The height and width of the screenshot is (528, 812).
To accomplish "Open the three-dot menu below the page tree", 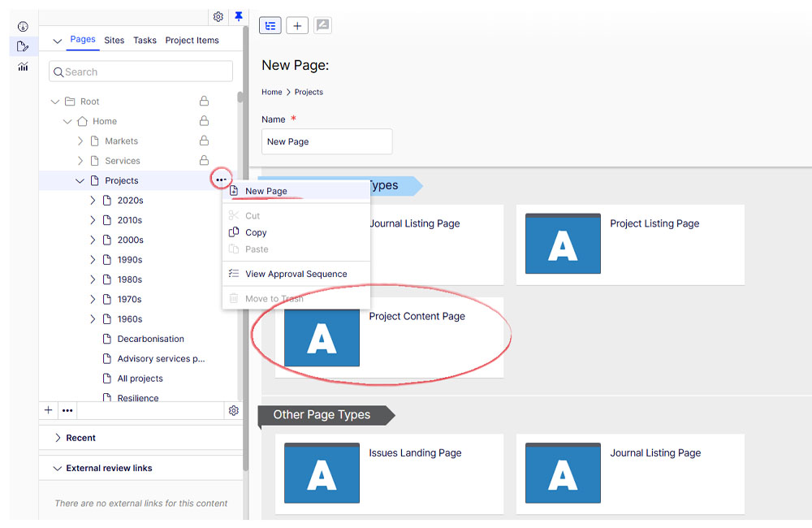I will point(67,410).
